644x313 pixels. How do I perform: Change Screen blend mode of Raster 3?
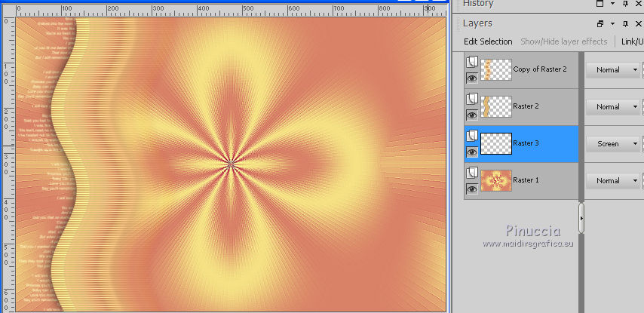(613, 144)
